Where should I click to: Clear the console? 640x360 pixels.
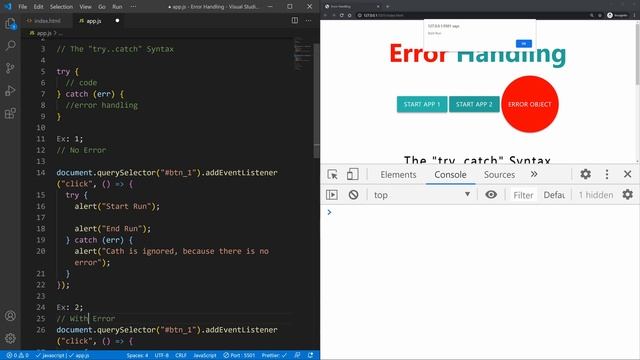353,195
